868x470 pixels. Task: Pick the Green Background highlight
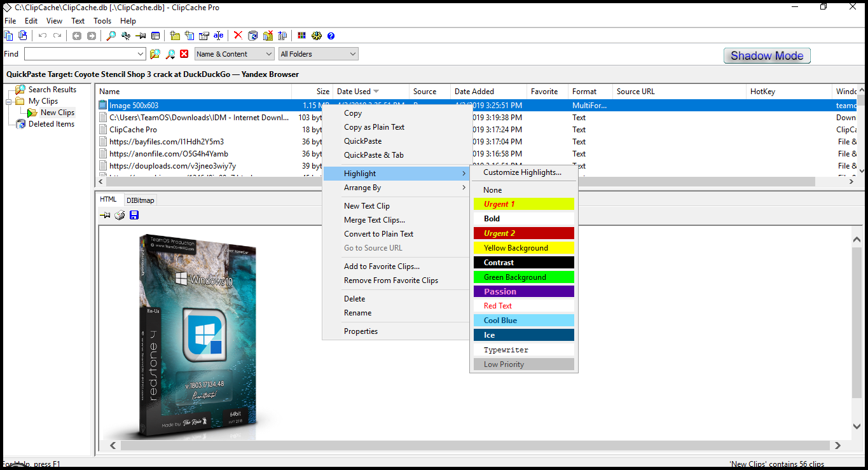[x=524, y=277]
